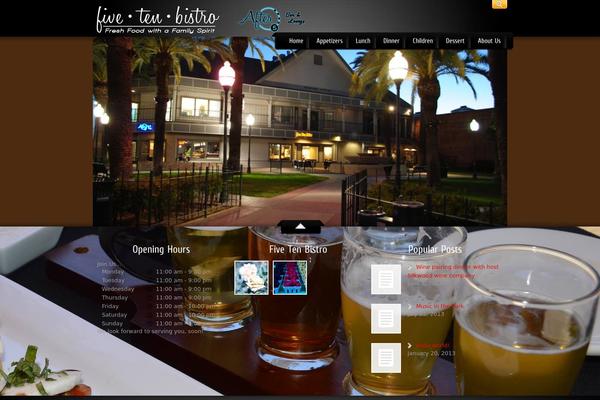Click the 'Fresh Food with a Family Spirit' tagline
The height and width of the screenshot is (400, 600).
tap(160, 31)
